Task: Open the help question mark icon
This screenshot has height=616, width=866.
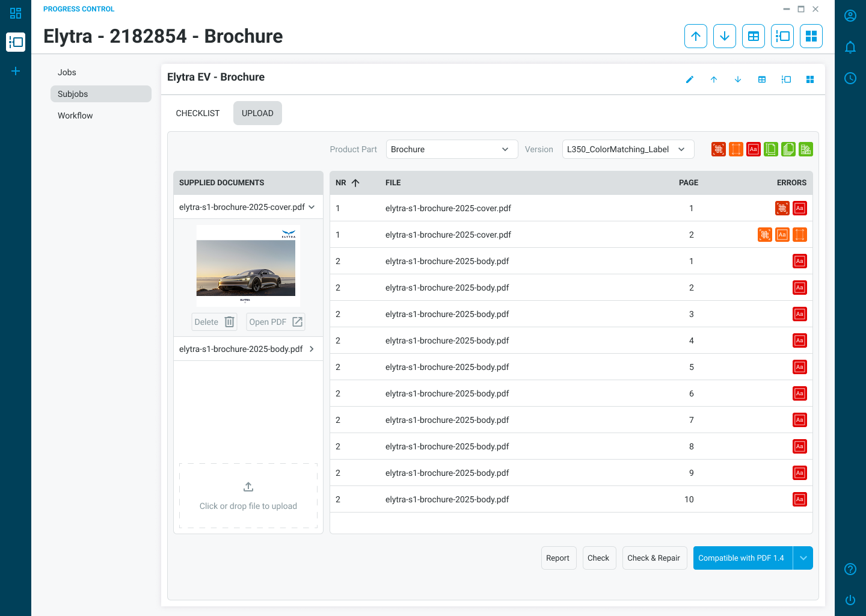Action: 850,569
